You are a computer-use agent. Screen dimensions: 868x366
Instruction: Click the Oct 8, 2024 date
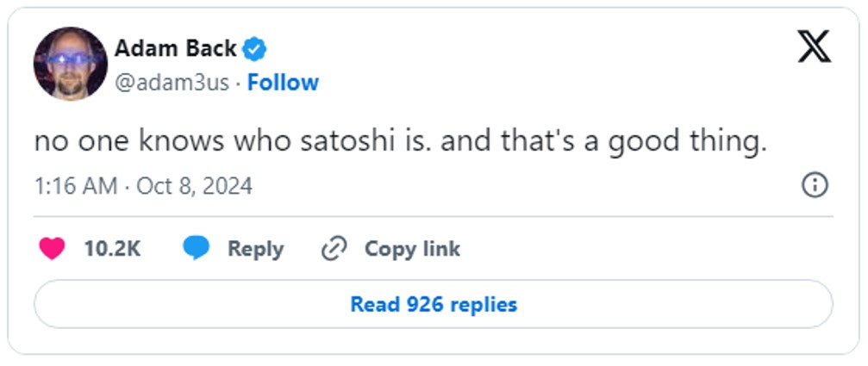(195, 185)
